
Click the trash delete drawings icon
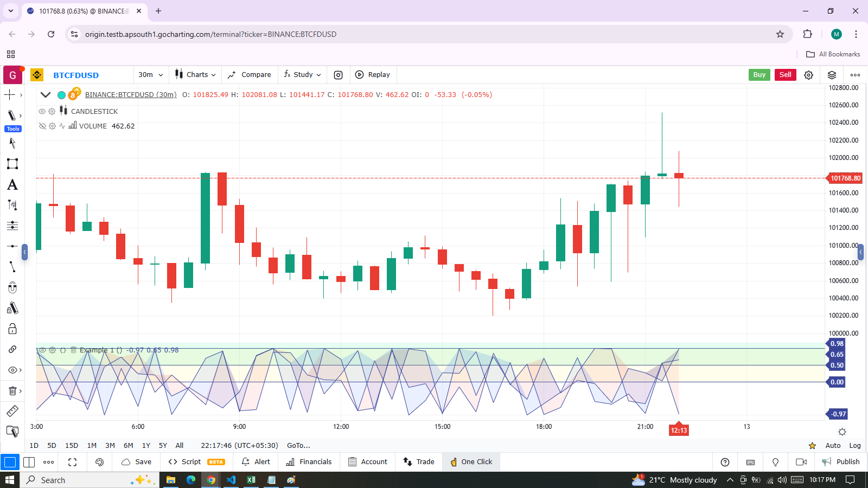[x=12, y=391]
